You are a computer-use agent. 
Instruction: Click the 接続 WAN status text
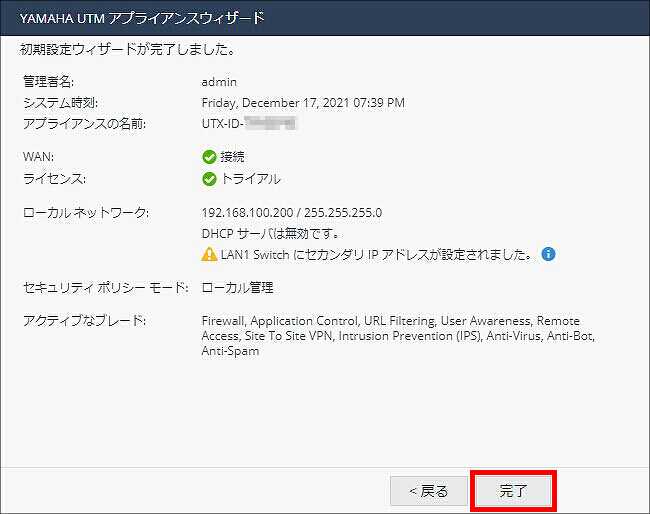tap(233, 157)
